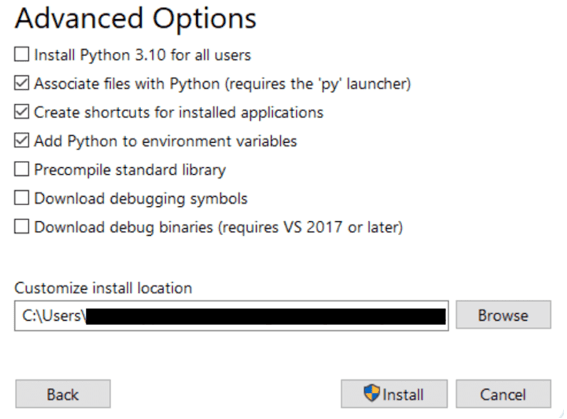Enable Download debugging symbols option

22,198
